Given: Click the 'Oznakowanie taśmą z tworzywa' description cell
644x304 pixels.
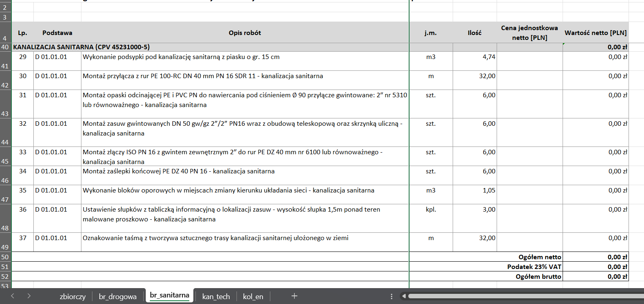Looking at the screenshot, I should point(245,242).
